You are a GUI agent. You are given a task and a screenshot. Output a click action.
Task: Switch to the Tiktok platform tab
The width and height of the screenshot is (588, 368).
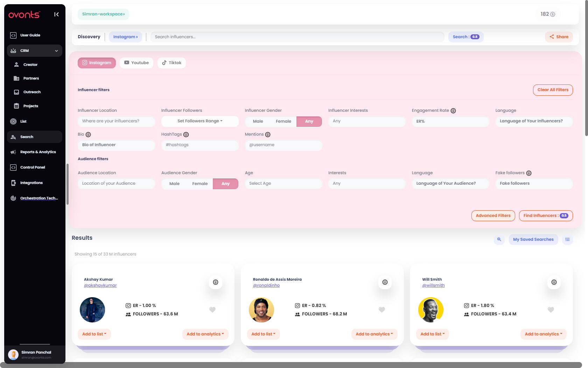171,62
